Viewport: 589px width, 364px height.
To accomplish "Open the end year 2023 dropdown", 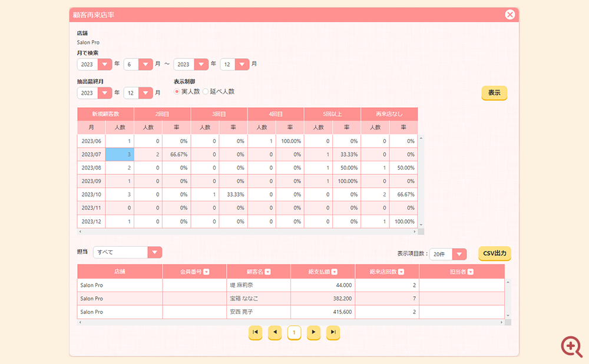I will coord(201,64).
